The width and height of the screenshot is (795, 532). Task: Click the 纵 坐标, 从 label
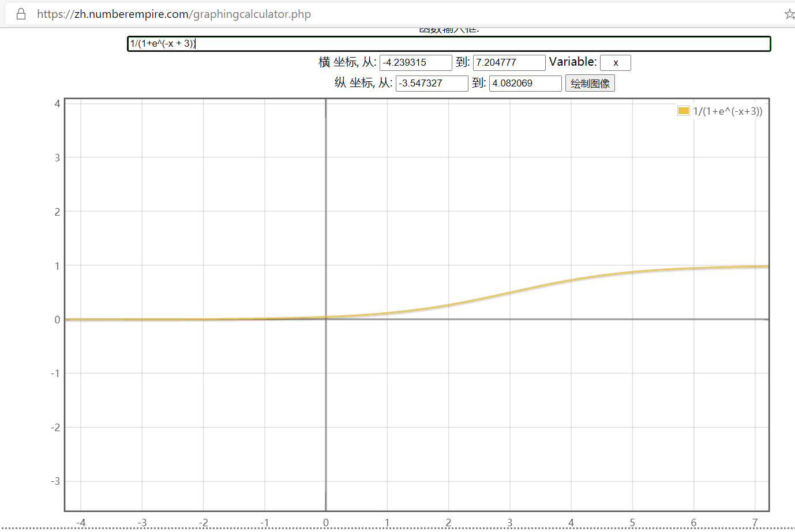tap(363, 83)
